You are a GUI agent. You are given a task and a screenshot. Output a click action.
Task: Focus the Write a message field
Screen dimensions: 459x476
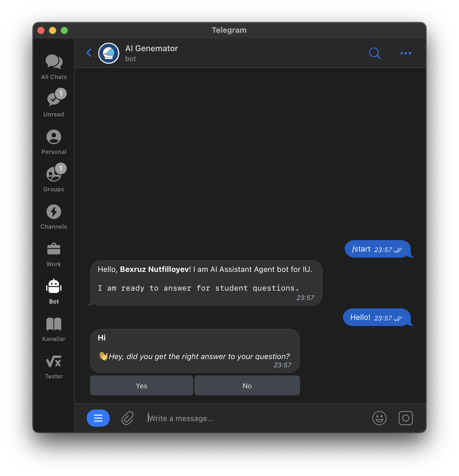(254, 418)
